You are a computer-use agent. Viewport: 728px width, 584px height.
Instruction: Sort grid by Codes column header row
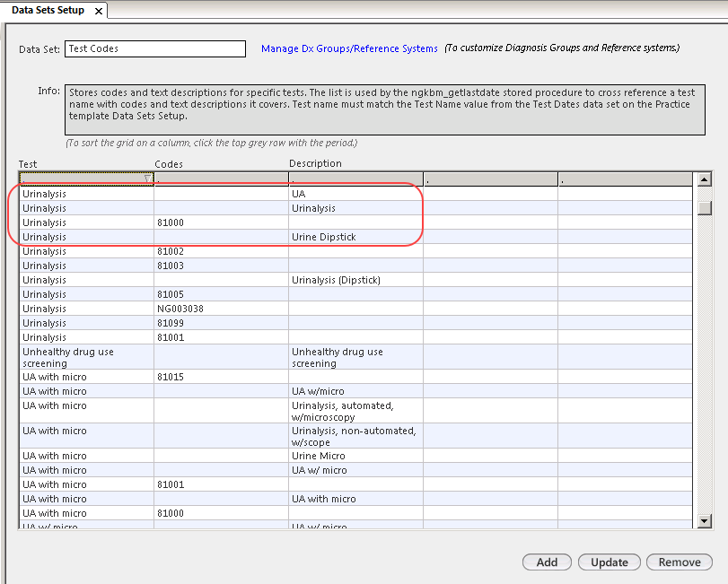click(x=221, y=179)
